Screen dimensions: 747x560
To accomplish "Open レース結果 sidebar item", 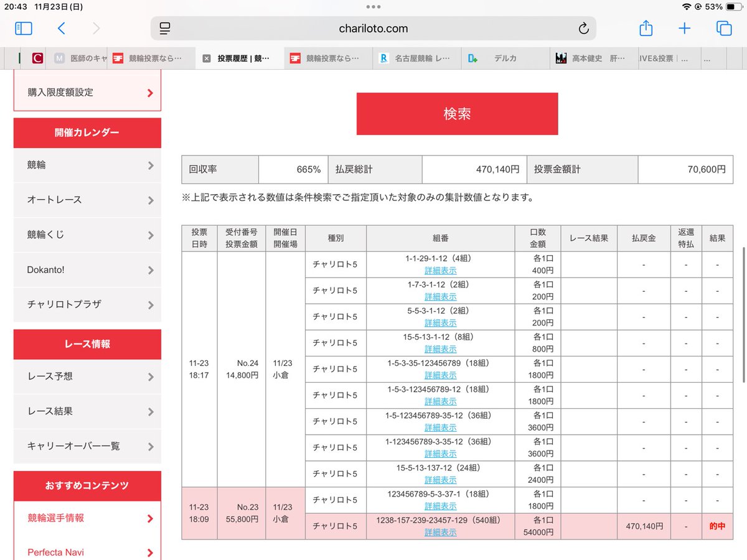I will pos(87,411).
